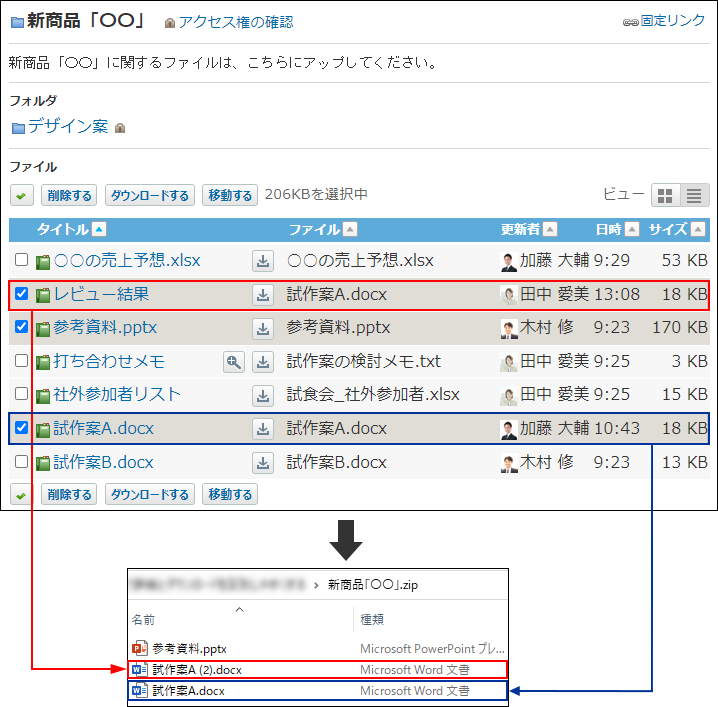
Task: Click download icon for ○○の売上予想.xlsx row
Action: [x=262, y=261]
